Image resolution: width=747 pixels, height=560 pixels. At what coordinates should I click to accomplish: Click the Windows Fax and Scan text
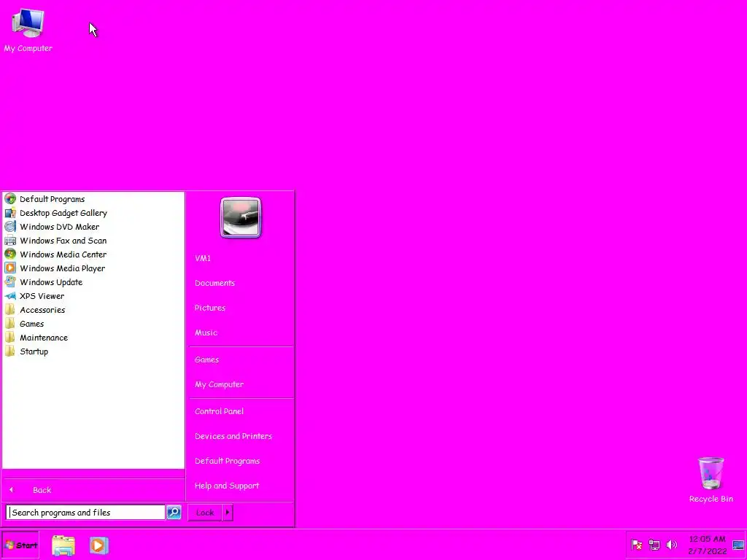coord(63,241)
